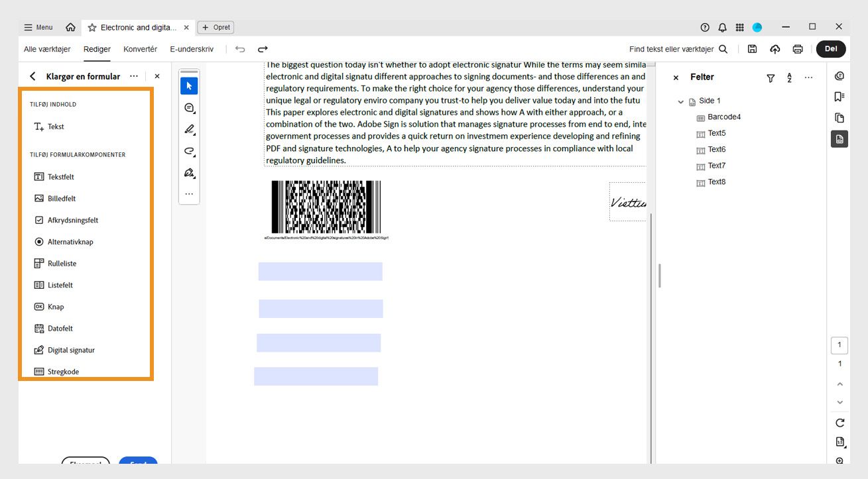Open the Felter panel more options

point(808,78)
